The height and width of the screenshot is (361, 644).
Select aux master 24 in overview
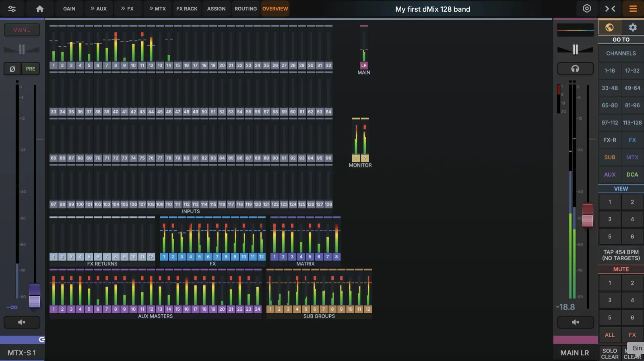coord(258,309)
